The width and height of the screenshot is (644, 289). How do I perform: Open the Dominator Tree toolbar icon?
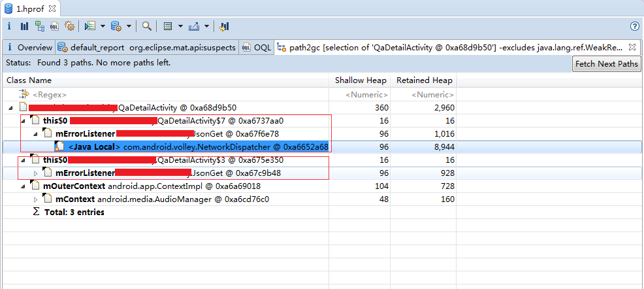(40, 26)
